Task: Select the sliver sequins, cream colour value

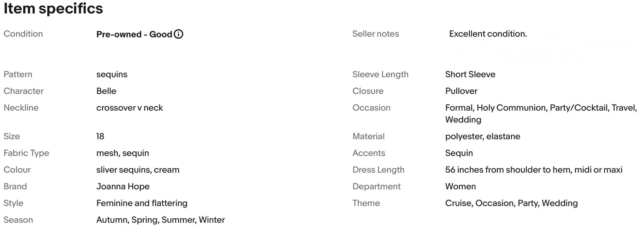Action: point(138,170)
